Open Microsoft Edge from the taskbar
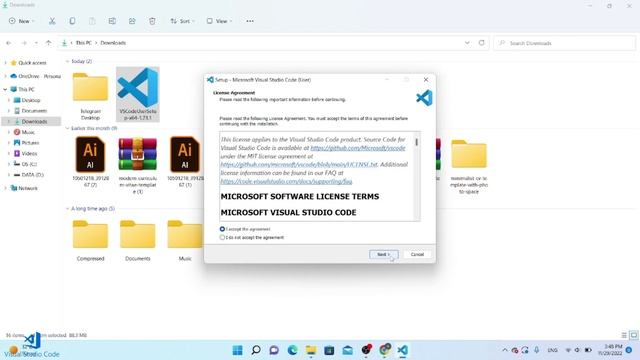 (292, 350)
